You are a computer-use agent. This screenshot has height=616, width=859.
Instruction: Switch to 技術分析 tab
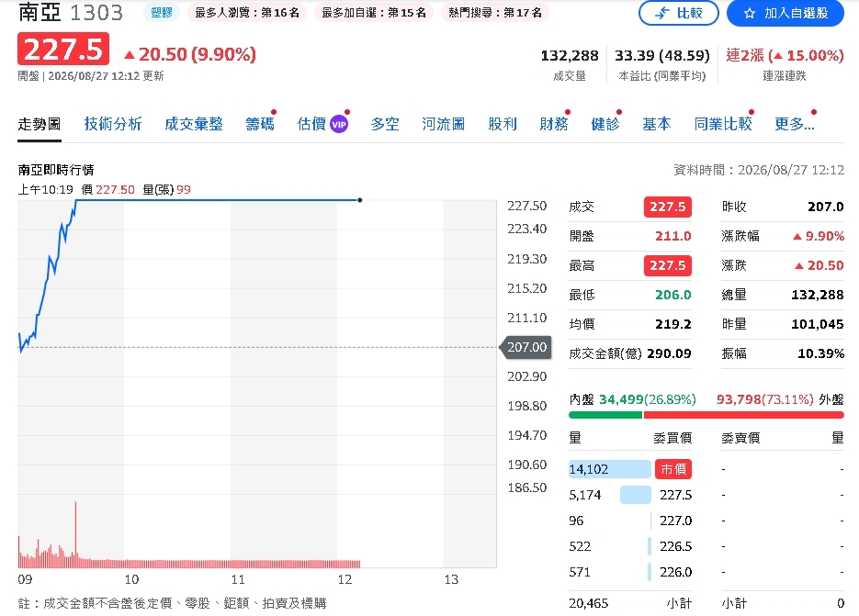(x=113, y=124)
